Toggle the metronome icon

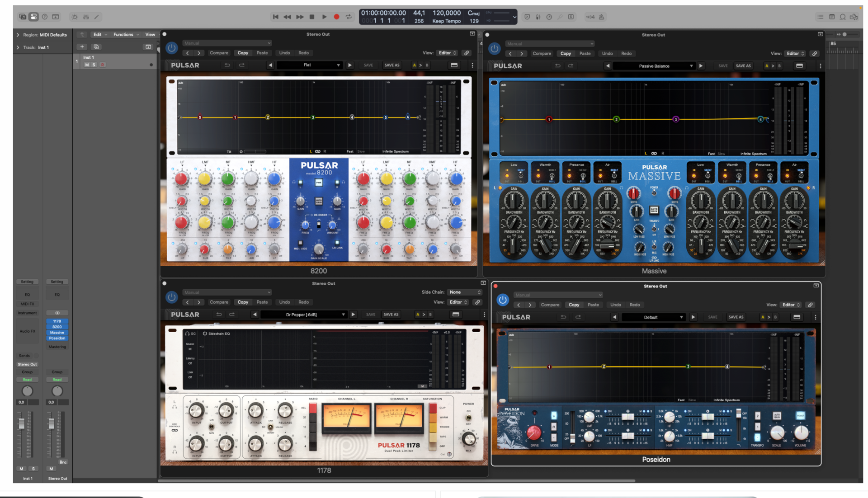(x=601, y=17)
